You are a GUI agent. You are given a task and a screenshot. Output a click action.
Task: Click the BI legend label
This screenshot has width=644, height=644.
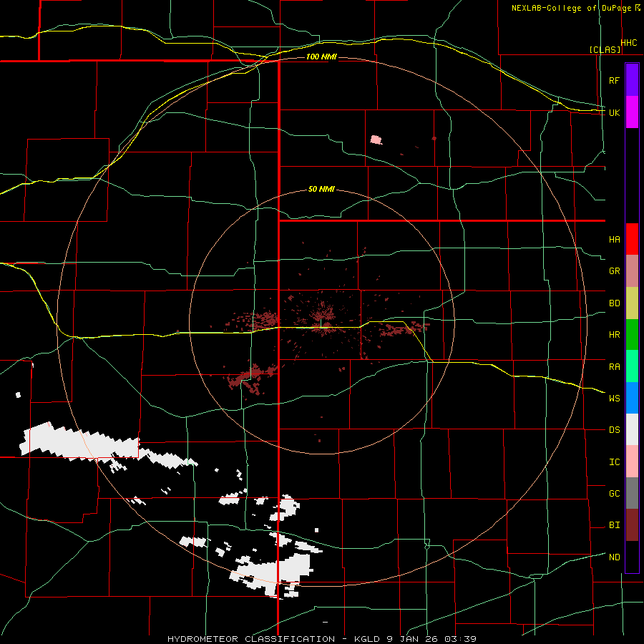pyautogui.click(x=614, y=525)
